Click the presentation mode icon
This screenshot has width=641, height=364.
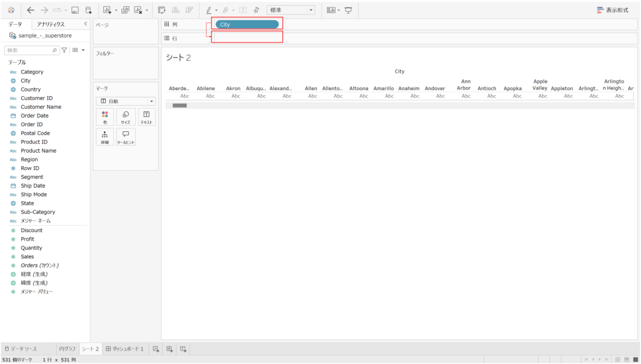(x=348, y=10)
